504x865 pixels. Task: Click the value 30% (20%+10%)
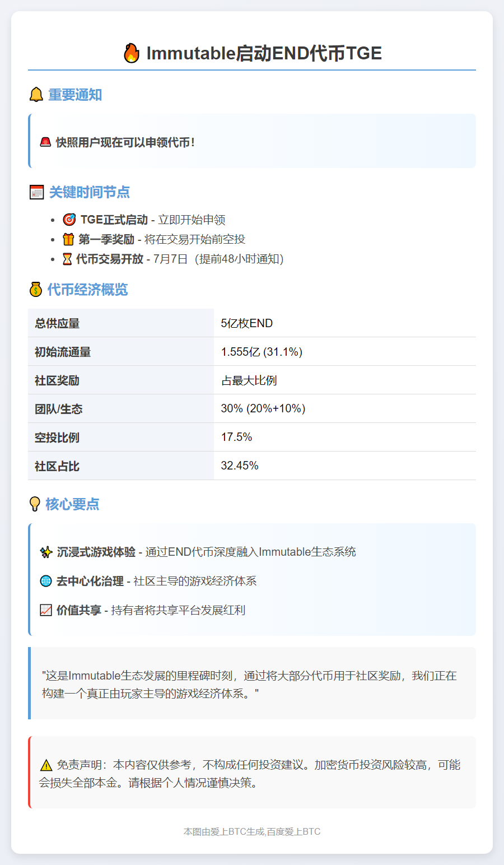point(263,408)
